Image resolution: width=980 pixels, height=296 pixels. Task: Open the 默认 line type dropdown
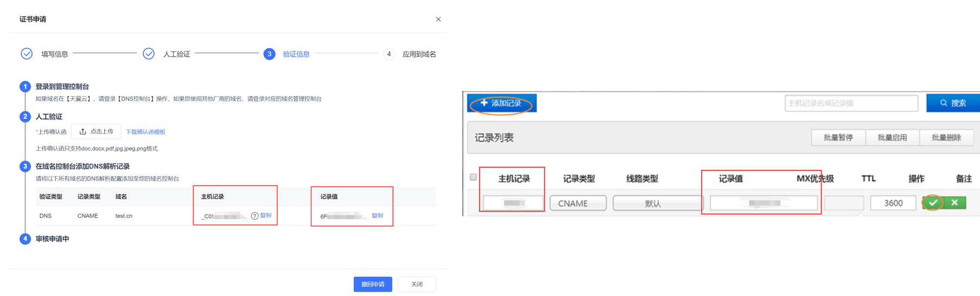pos(658,203)
